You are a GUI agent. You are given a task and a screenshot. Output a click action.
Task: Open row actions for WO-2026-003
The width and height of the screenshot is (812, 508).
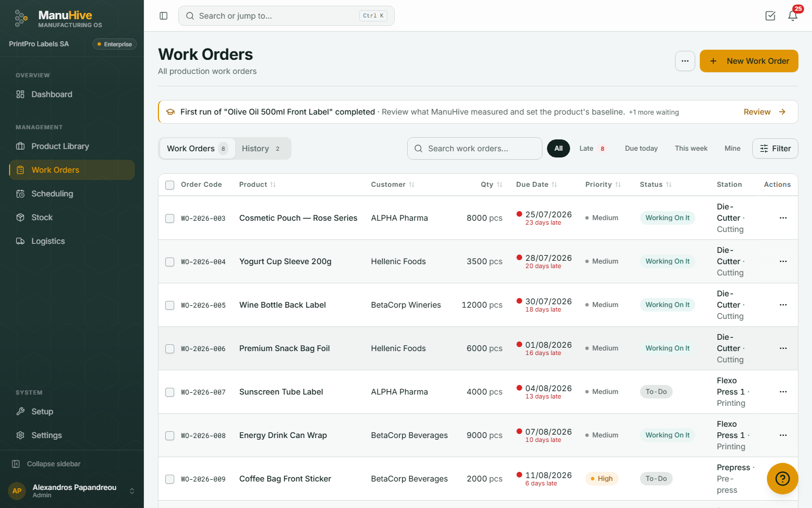[783, 218]
